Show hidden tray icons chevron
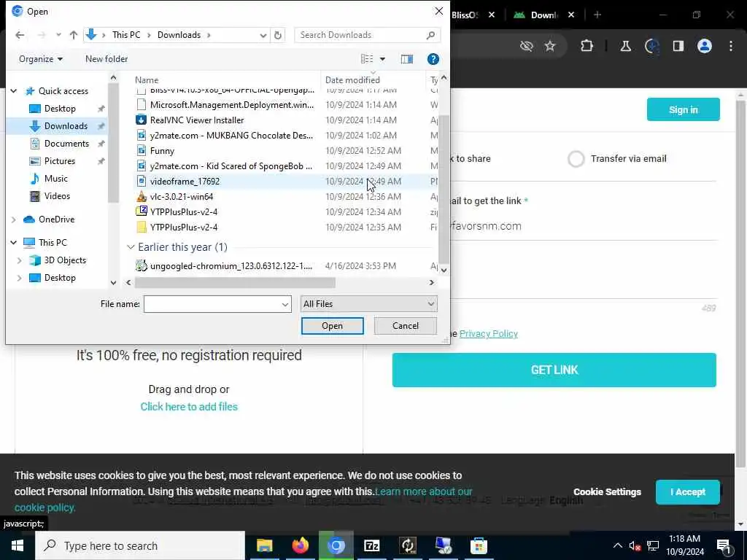The height and width of the screenshot is (560, 747). click(617, 545)
